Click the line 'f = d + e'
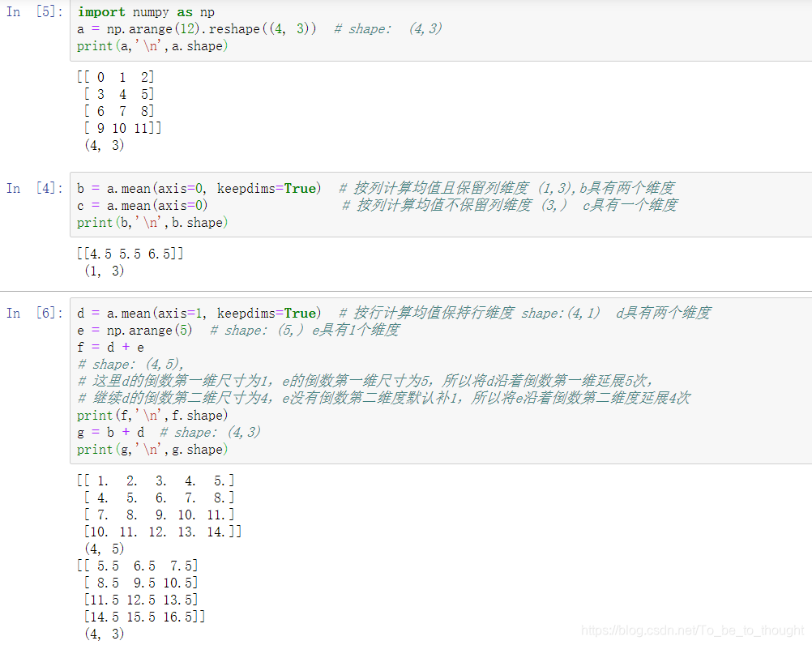 click(110, 348)
